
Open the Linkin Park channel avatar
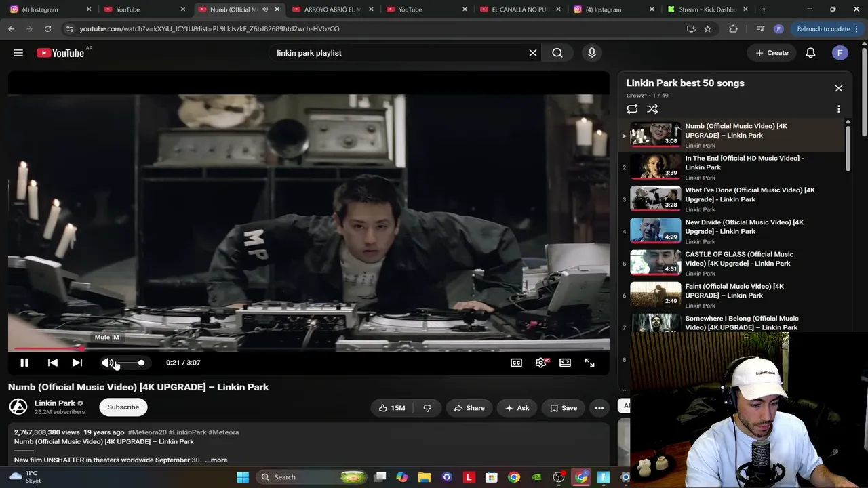18,407
